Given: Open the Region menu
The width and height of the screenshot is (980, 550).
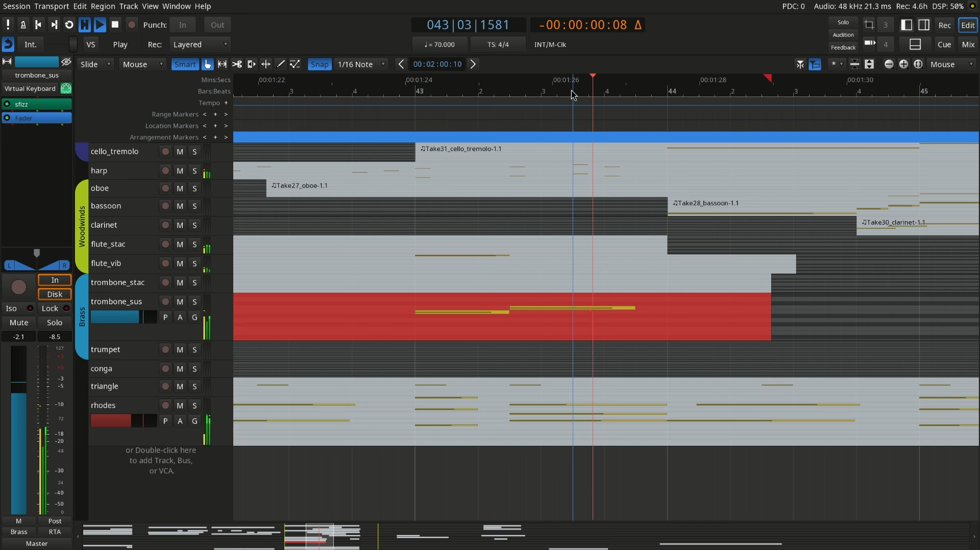Looking at the screenshot, I should point(103,6).
